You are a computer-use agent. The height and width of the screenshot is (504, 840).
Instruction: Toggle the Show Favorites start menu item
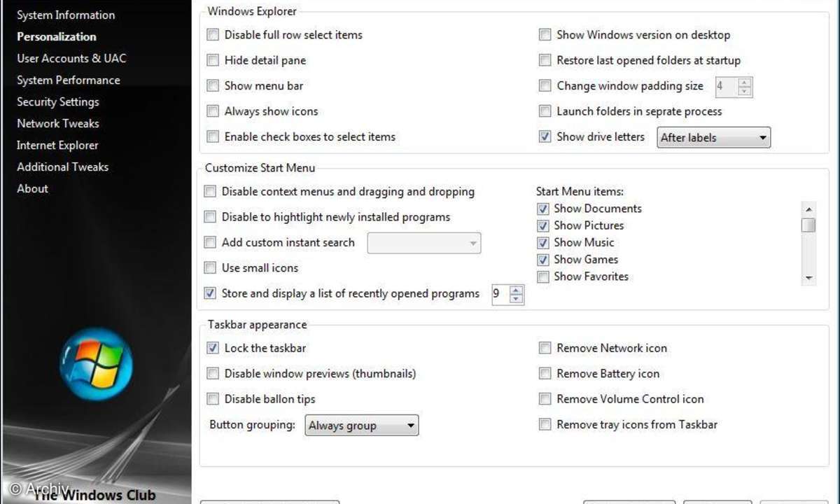coord(542,277)
